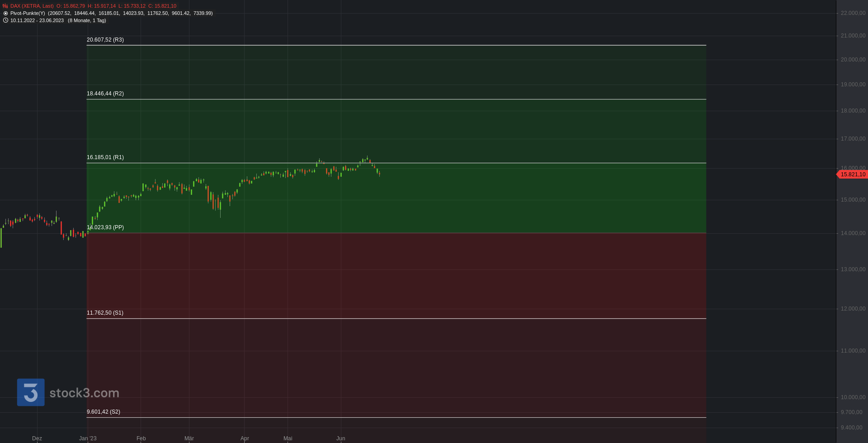
Task: Click '18.000,00' on the price axis
Action: (853, 111)
